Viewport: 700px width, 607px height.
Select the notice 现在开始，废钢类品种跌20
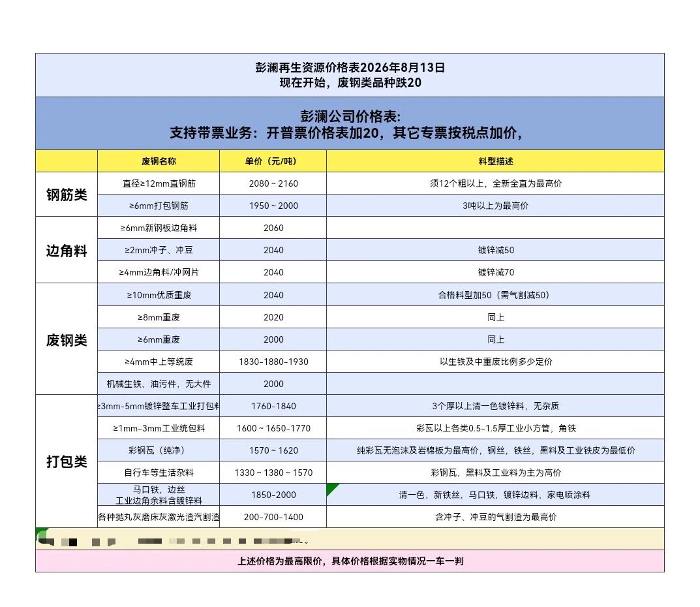point(350,83)
